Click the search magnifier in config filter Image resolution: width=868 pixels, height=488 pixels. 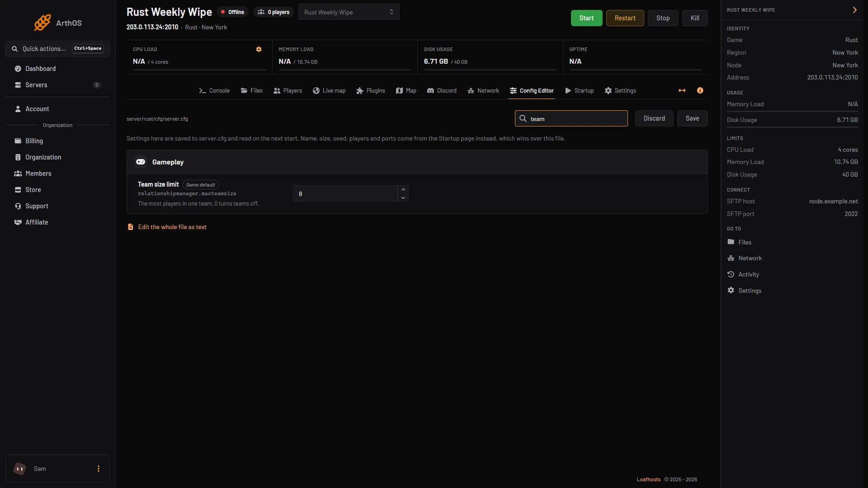coord(523,118)
